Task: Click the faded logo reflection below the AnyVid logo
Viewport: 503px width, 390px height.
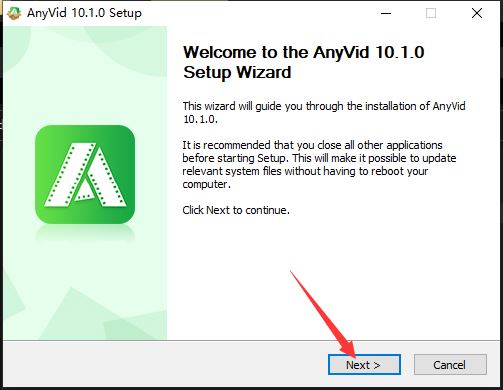Action: 85,233
